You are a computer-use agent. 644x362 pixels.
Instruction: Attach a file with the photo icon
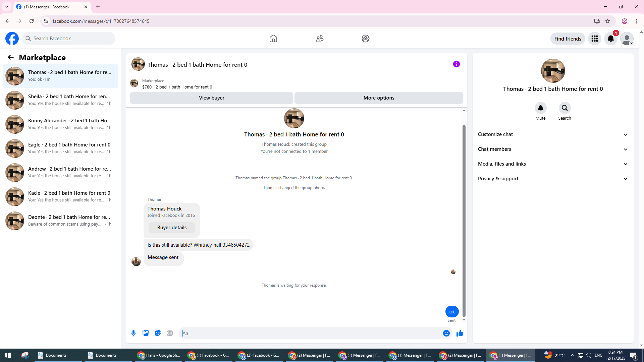[146, 333]
